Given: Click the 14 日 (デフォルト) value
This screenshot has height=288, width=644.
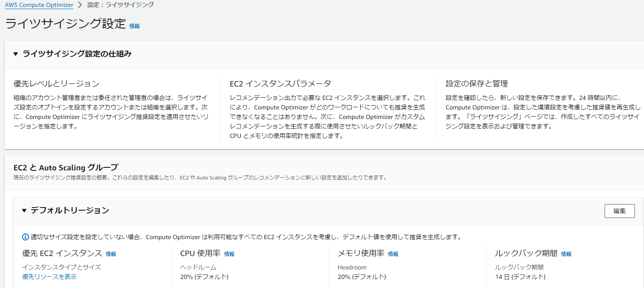Looking at the screenshot, I should [520, 277].
